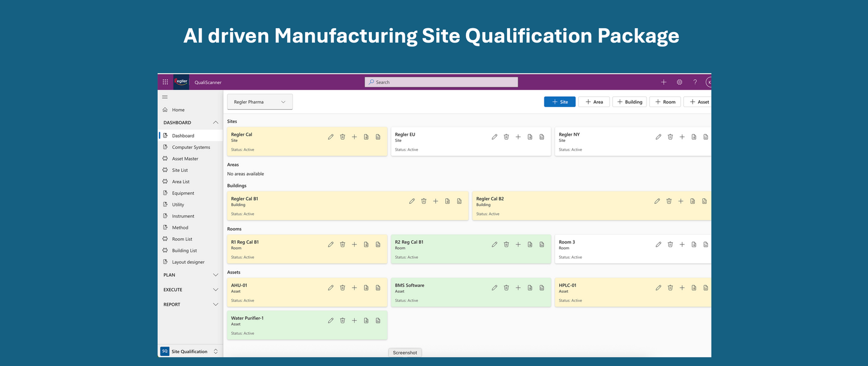Image resolution: width=868 pixels, height=366 pixels.
Task: Open the Regler Pharma dropdown
Action: [x=260, y=102]
